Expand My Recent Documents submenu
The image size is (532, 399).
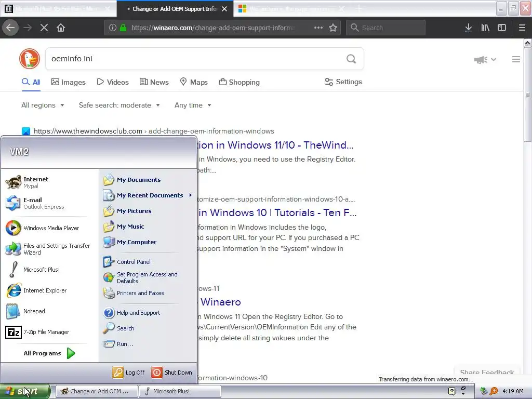(x=148, y=195)
